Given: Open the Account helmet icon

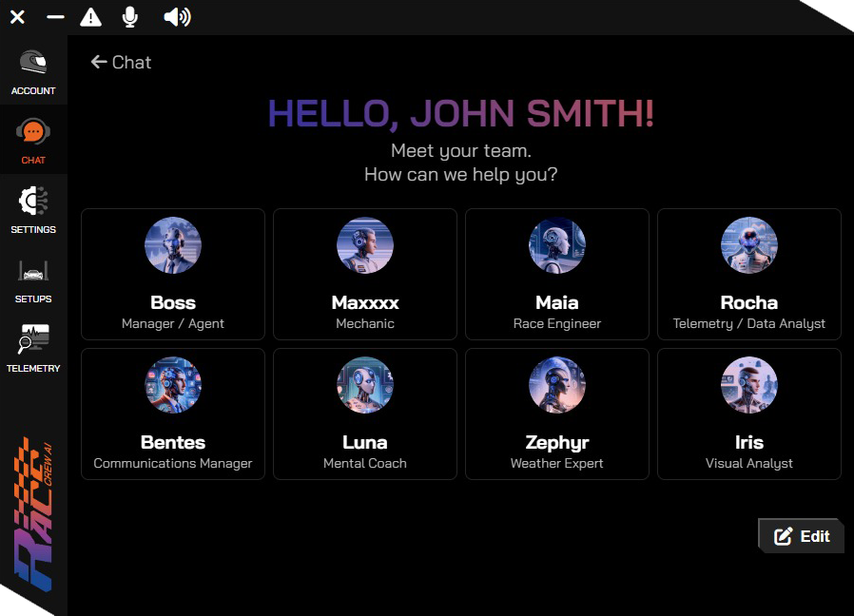Looking at the screenshot, I should [x=33, y=63].
